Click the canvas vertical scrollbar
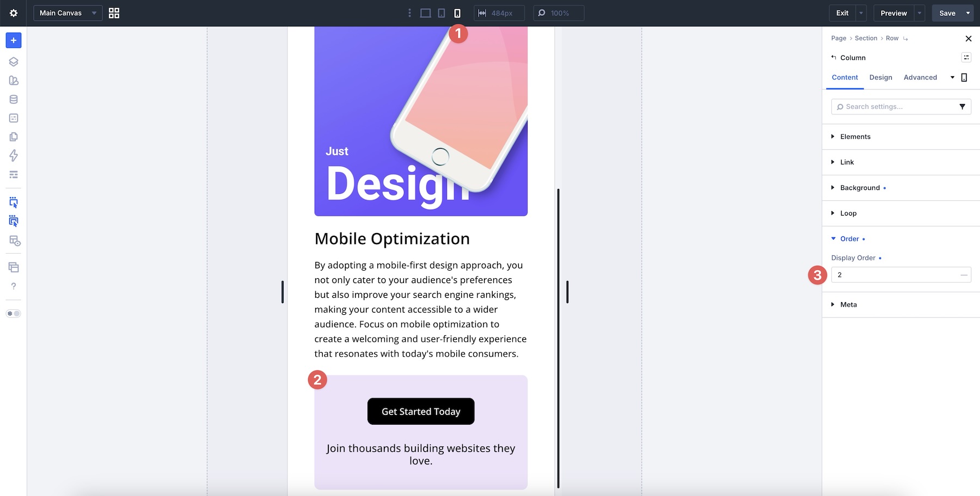This screenshot has width=980, height=496. 558,338
